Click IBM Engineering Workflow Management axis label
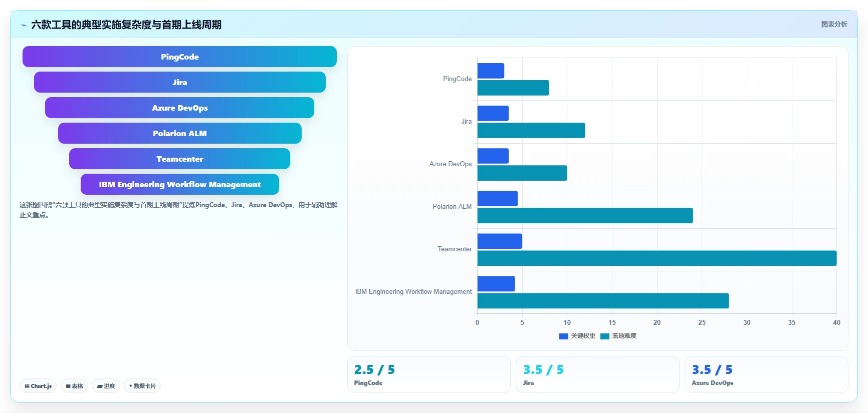868x413 pixels. 413,291
